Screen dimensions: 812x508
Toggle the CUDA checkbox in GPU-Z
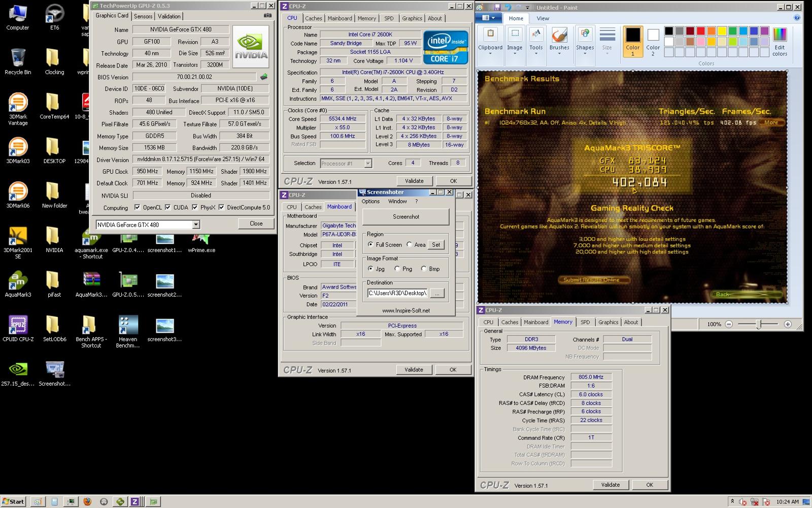coord(167,207)
